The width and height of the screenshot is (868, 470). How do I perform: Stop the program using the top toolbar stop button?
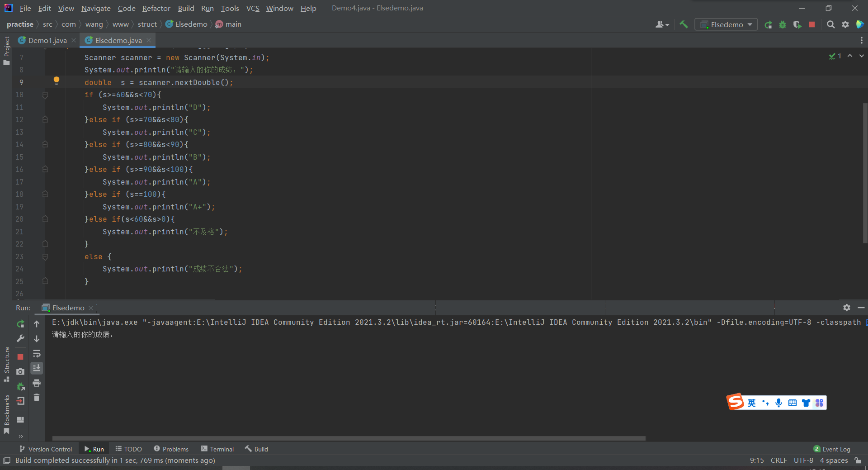[x=812, y=24]
